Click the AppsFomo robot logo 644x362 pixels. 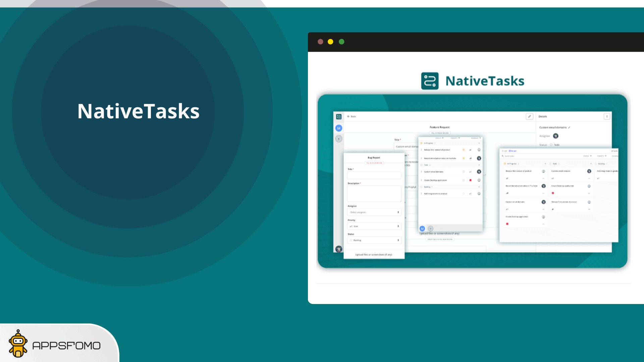(18, 344)
